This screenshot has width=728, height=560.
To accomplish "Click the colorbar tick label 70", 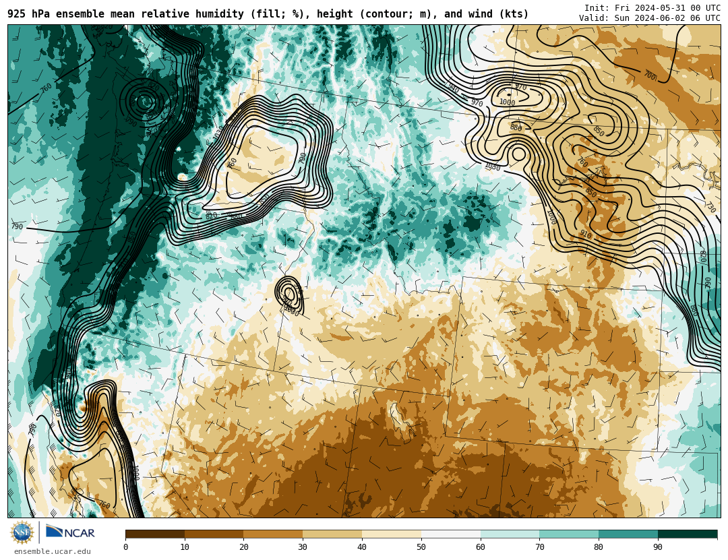I will coord(539,547).
